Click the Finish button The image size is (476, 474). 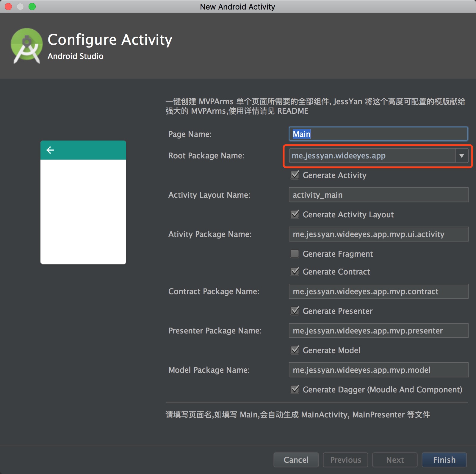tap(444, 460)
